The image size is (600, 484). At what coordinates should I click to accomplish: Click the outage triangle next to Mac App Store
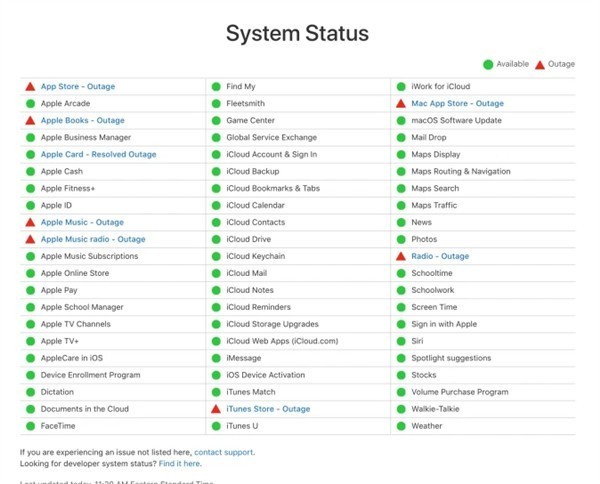click(x=401, y=104)
